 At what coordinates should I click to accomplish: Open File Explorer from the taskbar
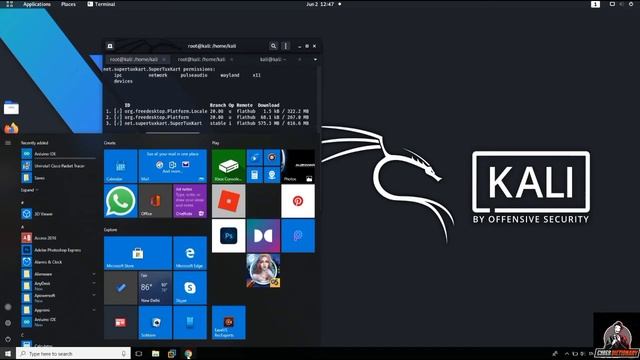155,353
